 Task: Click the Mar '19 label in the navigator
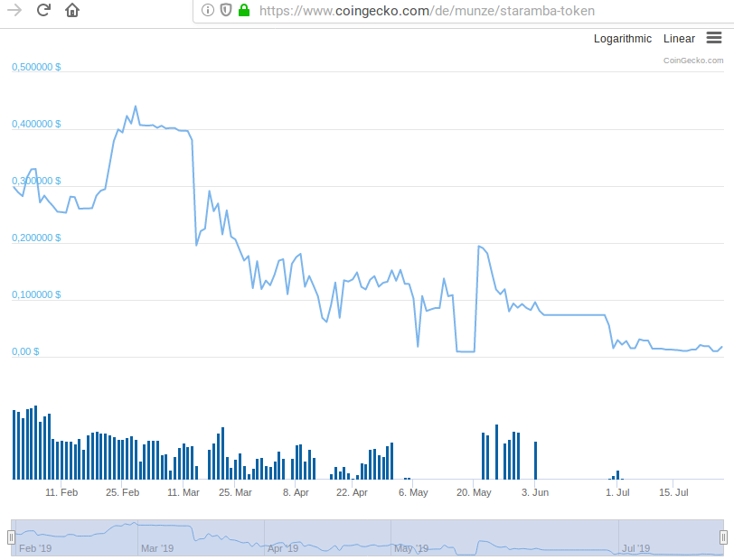[x=155, y=547]
